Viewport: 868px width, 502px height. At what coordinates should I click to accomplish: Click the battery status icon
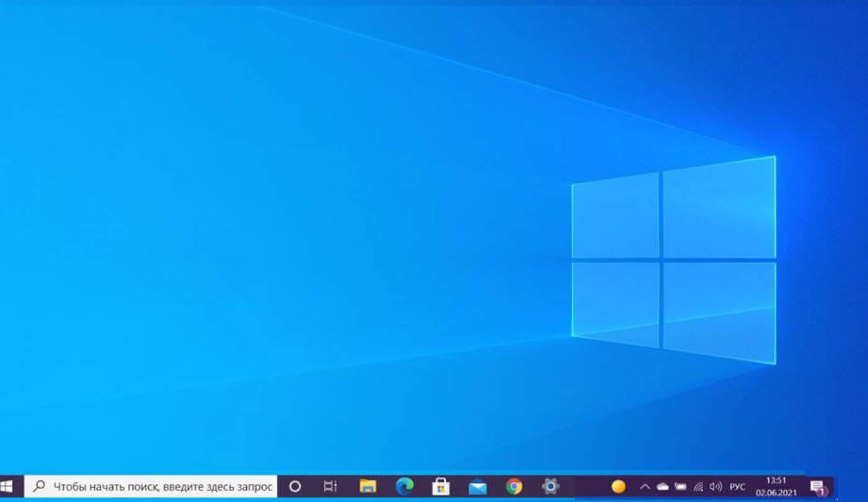point(681,487)
